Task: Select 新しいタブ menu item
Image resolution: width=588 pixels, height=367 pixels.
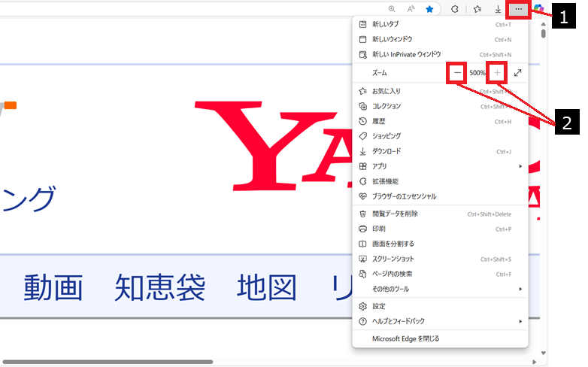Action: pos(440,24)
